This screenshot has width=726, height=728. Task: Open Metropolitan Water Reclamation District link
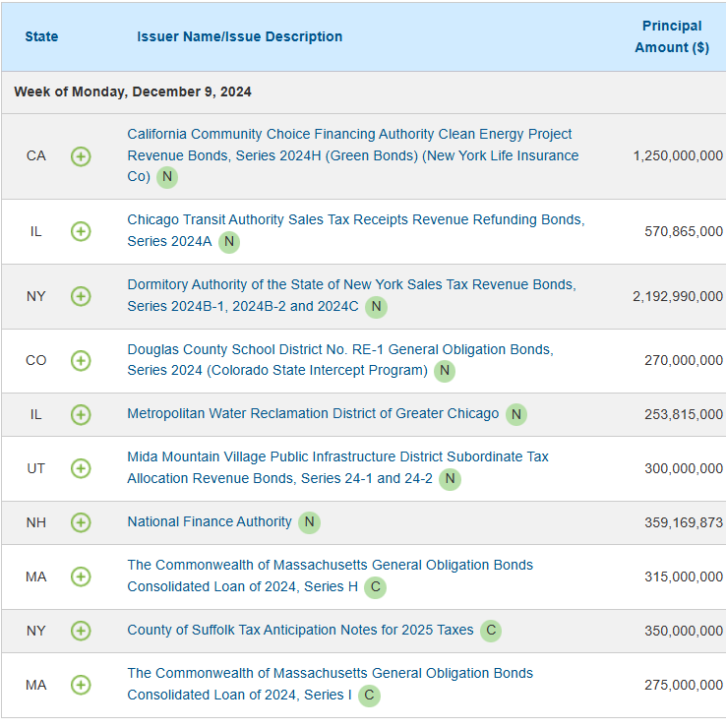[313, 413]
